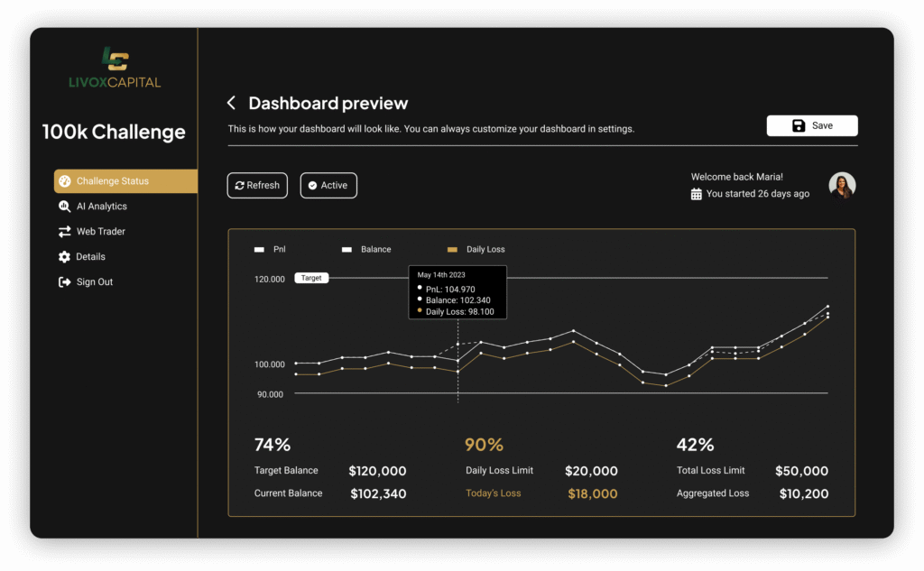Click the Web Trader arrows icon
This screenshot has width=924, height=571.
[x=64, y=232]
